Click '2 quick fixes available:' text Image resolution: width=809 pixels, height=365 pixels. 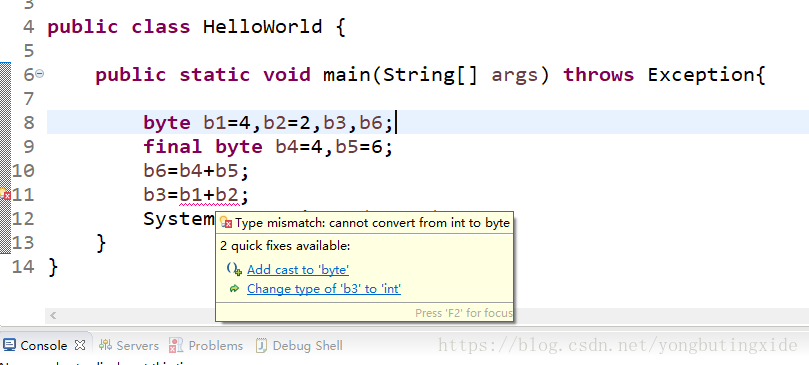click(285, 246)
